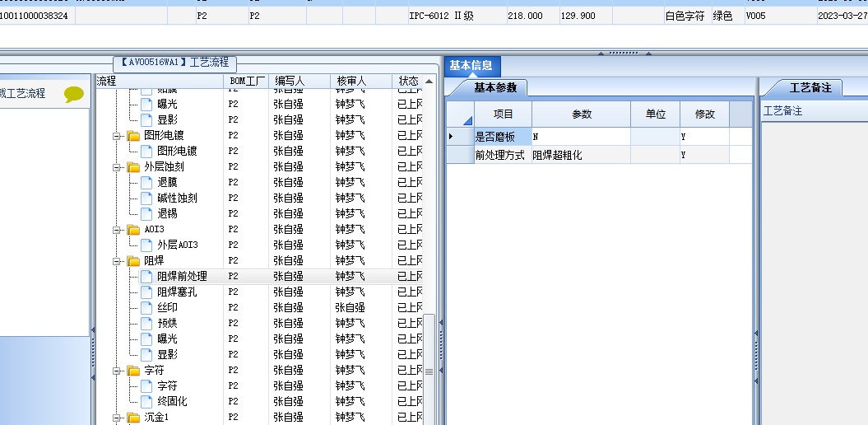Image resolution: width=868 pixels, height=425 pixels.
Task: Click the 修改 column header
Action: [x=705, y=114]
